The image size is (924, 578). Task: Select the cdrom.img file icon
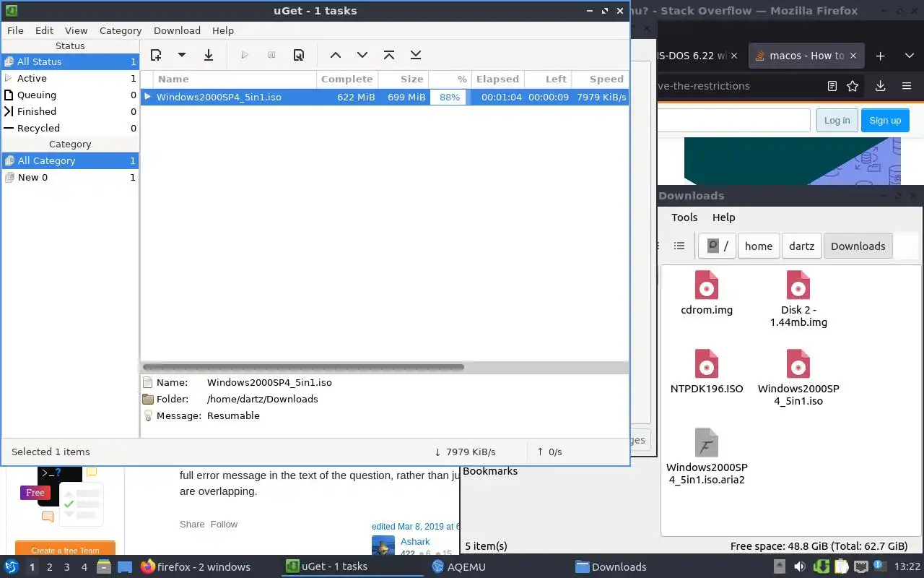click(x=707, y=285)
